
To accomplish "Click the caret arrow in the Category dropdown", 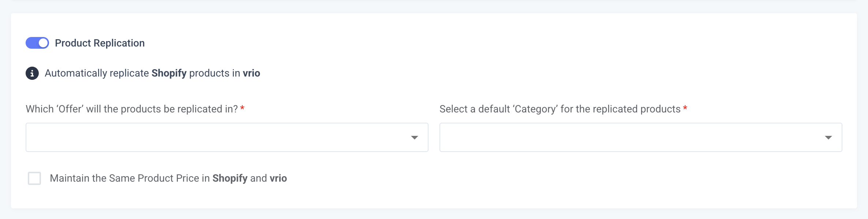I will [x=828, y=138].
